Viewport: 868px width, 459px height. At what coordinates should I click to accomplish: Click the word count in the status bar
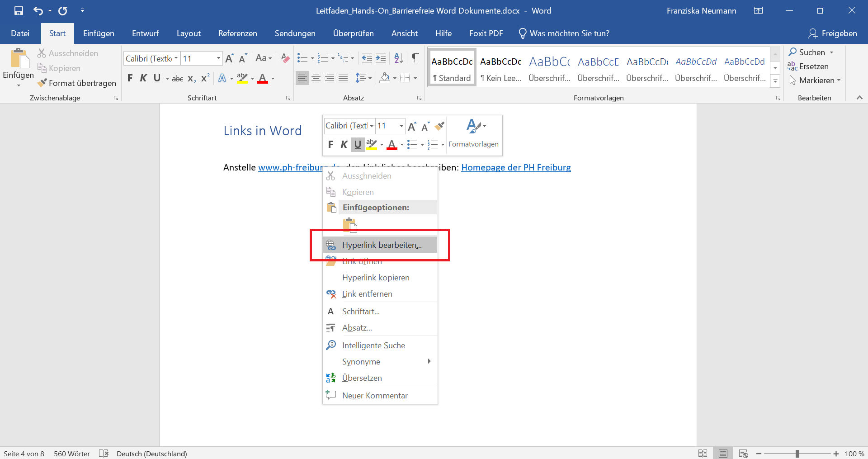point(72,453)
